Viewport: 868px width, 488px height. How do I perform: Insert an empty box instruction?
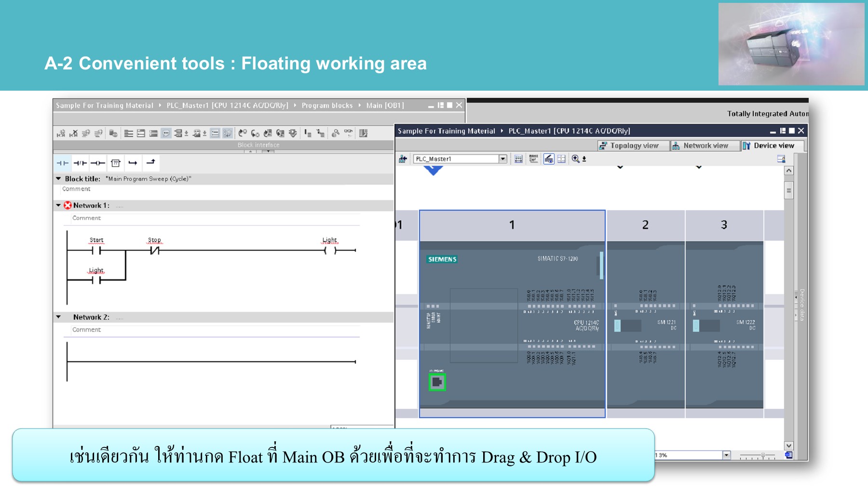pos(115,163)
